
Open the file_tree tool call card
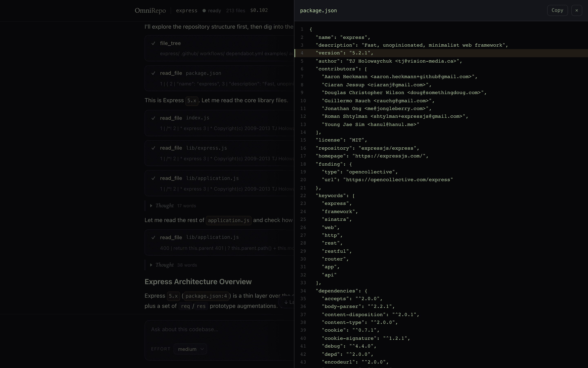[219, 48]
